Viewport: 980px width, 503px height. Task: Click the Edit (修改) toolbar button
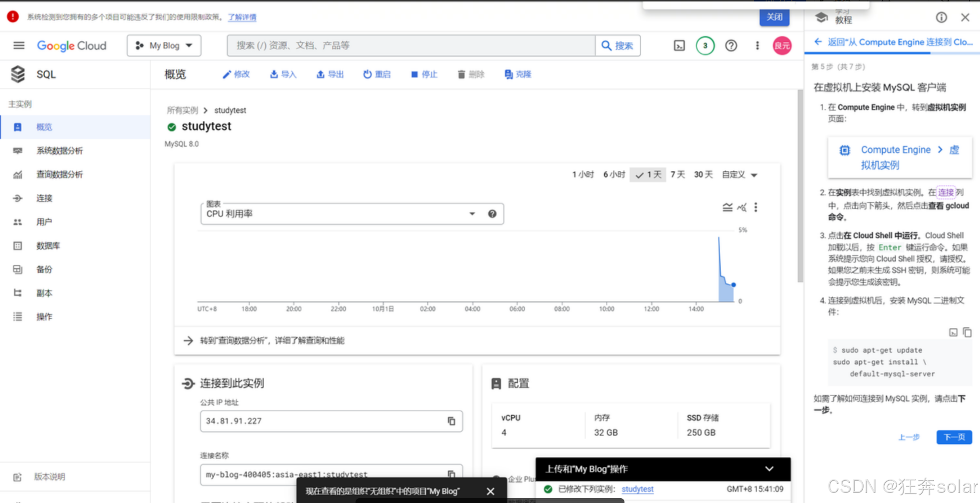point(236,74)
